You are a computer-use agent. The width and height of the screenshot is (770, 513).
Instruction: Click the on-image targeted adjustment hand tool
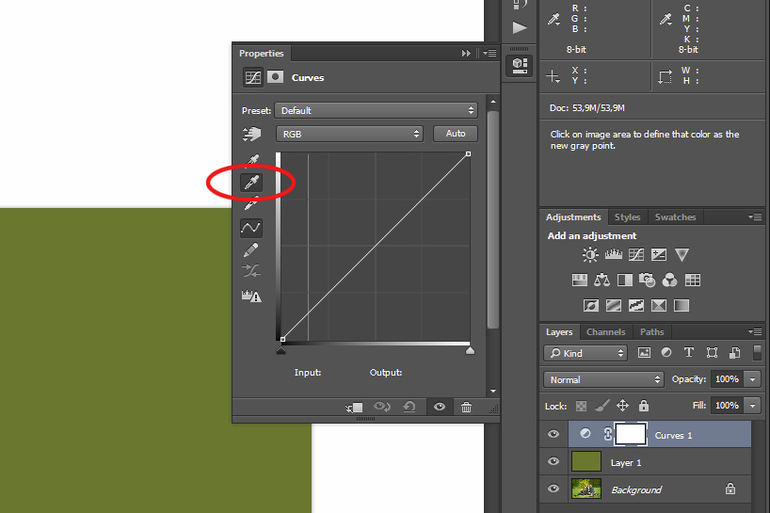251,134
